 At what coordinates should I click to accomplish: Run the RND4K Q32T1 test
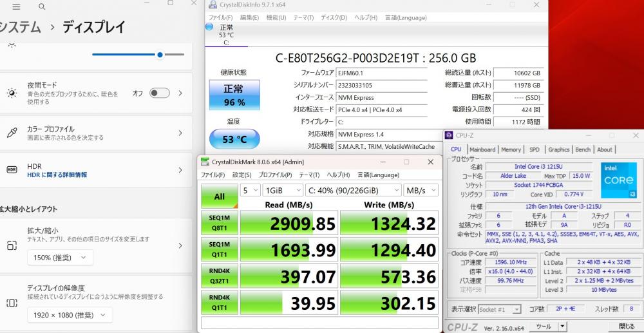pos(220,276)
